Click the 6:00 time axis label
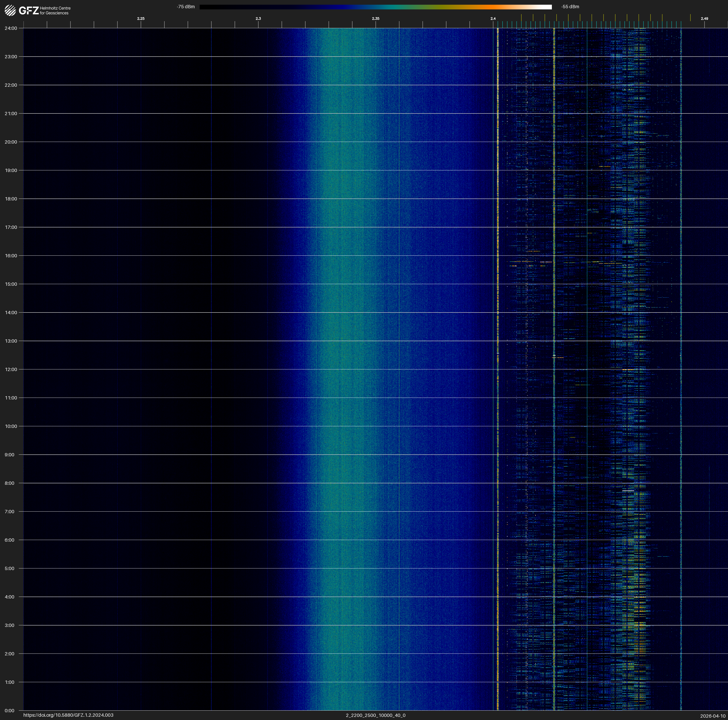Image resolution: width=728 pixels, height=720 pixels. click(10, 540)
